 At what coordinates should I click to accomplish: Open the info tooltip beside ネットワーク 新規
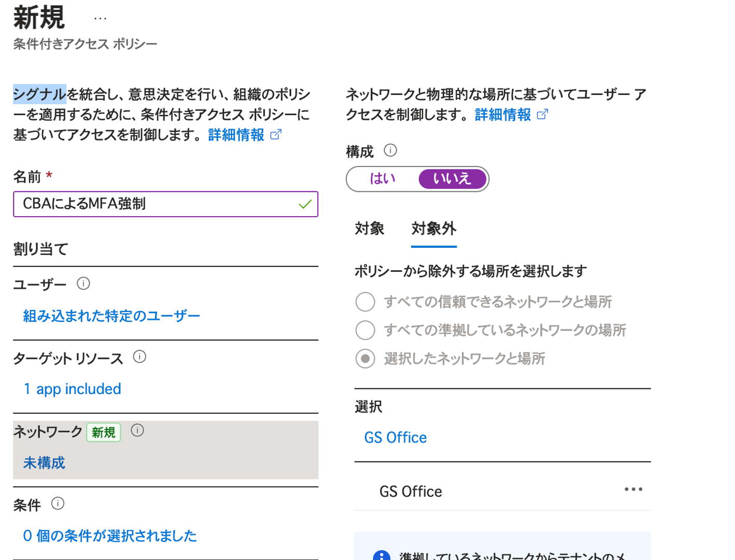[137, 430]
